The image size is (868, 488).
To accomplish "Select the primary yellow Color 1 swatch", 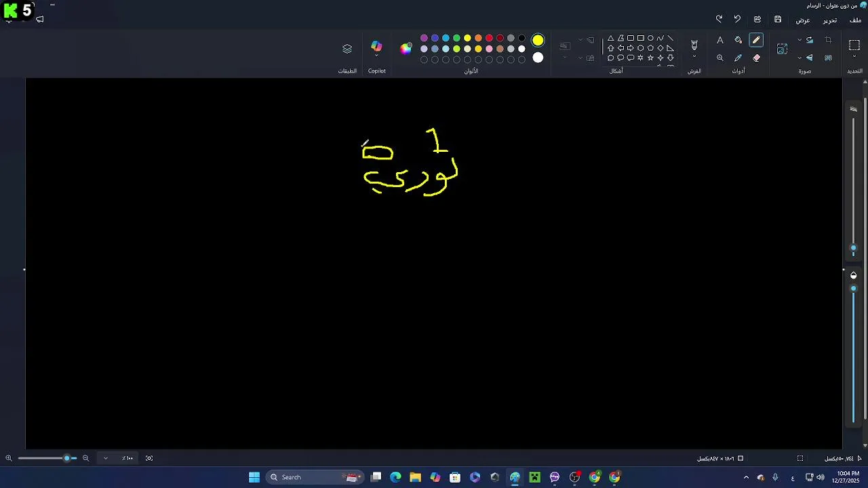I will (538, 41).
